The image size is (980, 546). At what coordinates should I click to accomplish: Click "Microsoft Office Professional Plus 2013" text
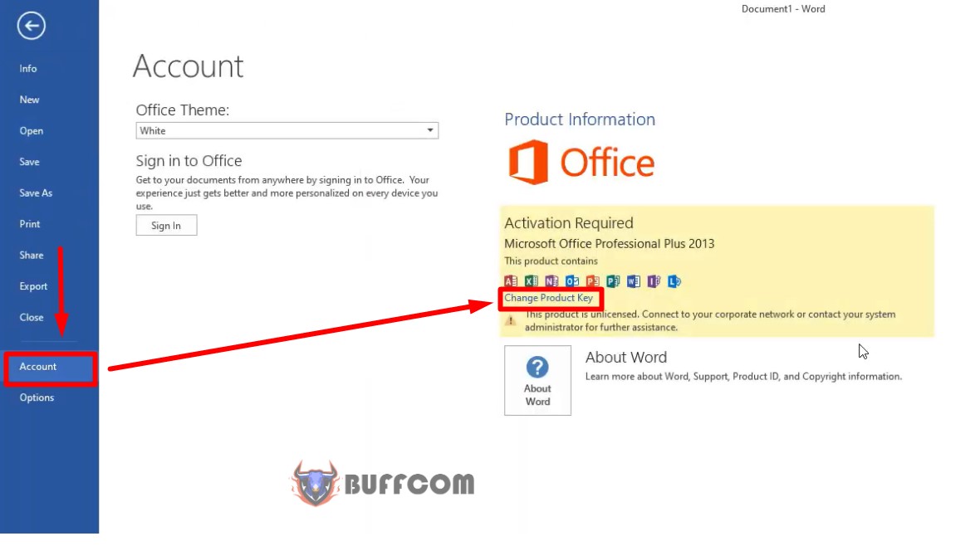click(610, 244)
